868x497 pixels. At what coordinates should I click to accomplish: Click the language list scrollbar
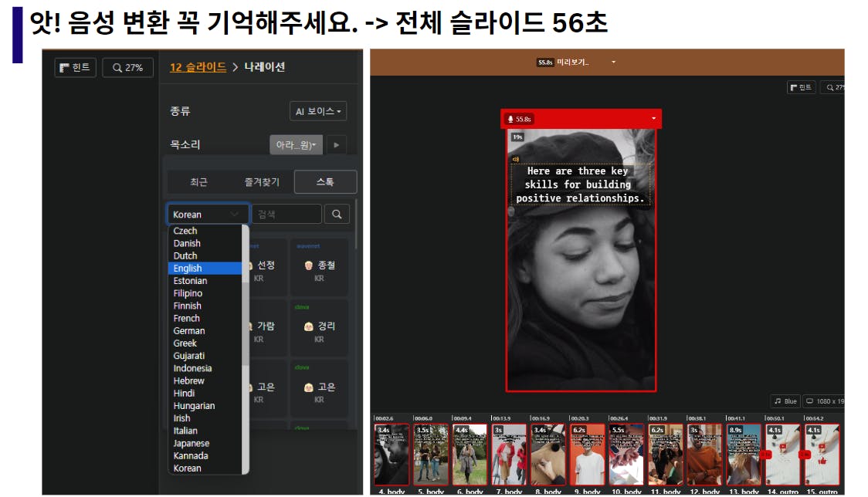(x=246, y=349)
